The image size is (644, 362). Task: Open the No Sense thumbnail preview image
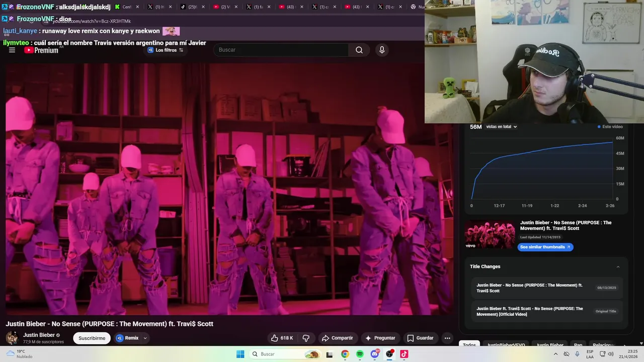[x=490, y=234]
